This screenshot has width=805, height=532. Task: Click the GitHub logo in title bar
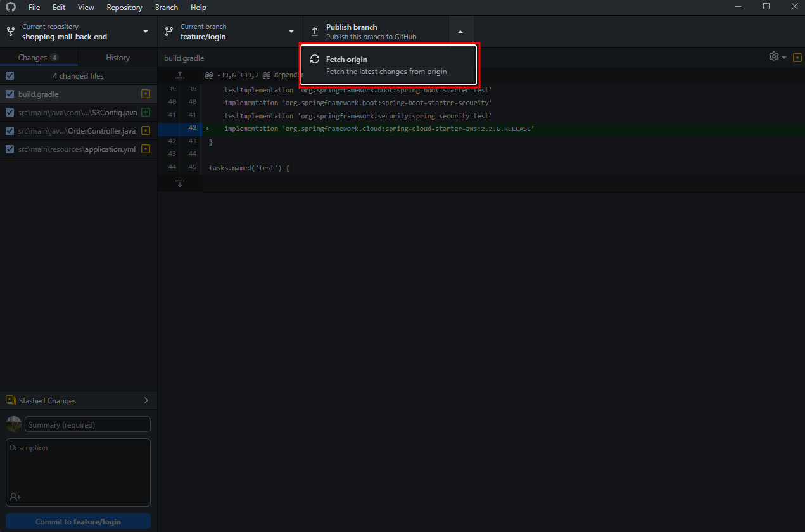[x=11, y=7]
